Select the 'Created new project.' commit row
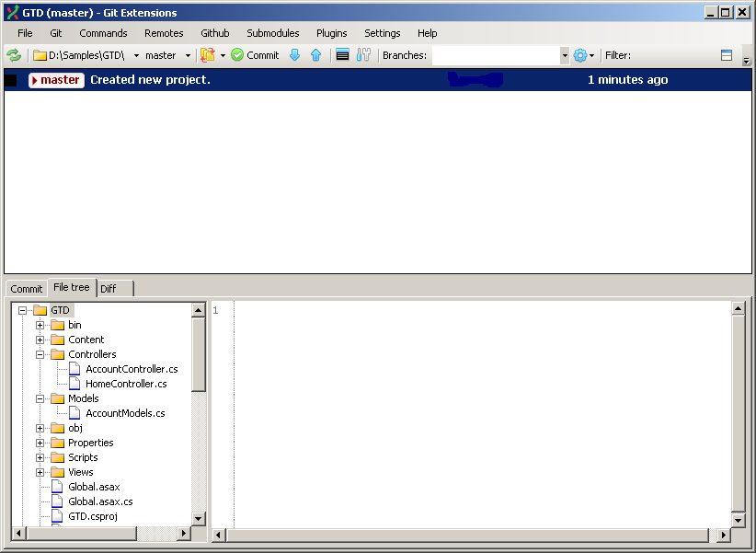This screenshot has width=756, height=553. point(378,80)
